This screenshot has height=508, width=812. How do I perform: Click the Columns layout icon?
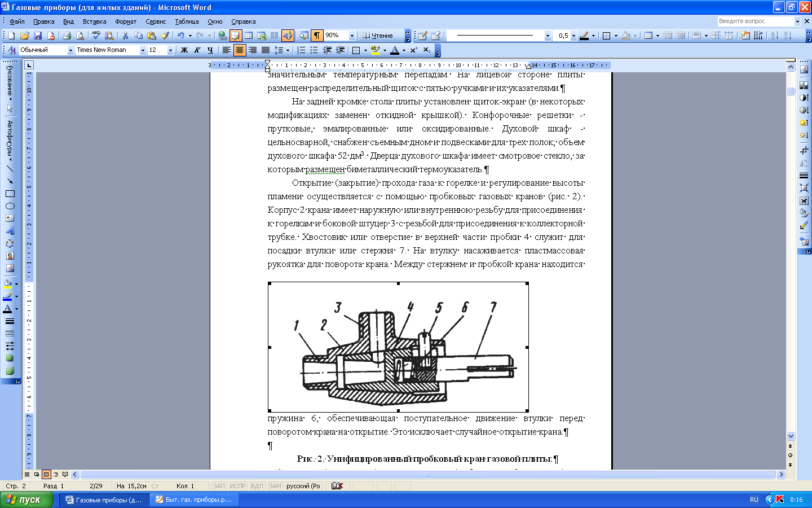[x=275, y=36]
